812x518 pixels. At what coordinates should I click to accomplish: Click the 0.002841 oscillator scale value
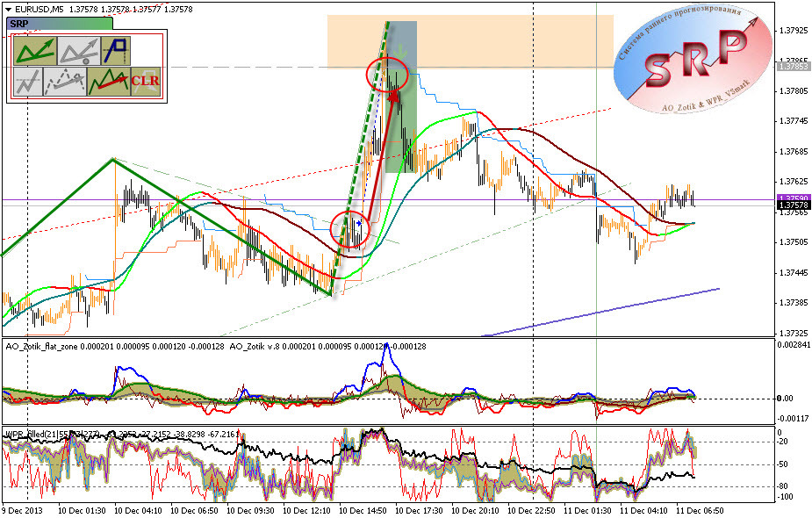tap(794, 344)
